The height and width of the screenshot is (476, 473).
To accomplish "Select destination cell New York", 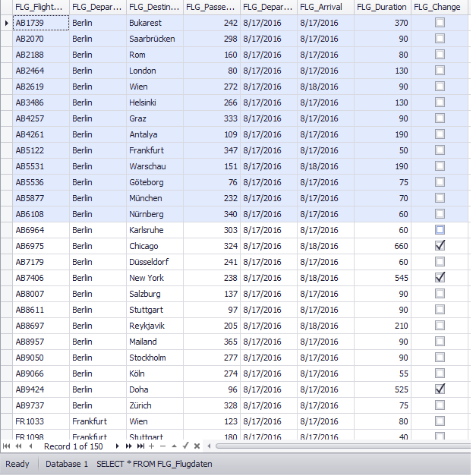I will [155, 278].
